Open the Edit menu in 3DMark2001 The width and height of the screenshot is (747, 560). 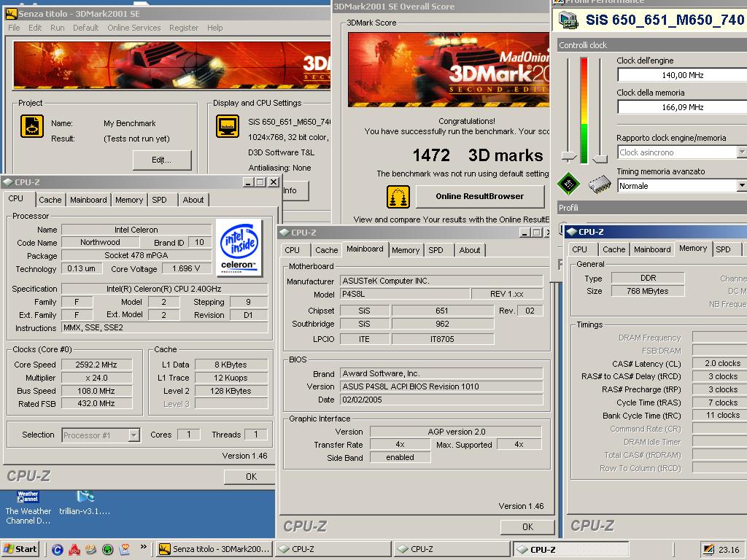35,28
